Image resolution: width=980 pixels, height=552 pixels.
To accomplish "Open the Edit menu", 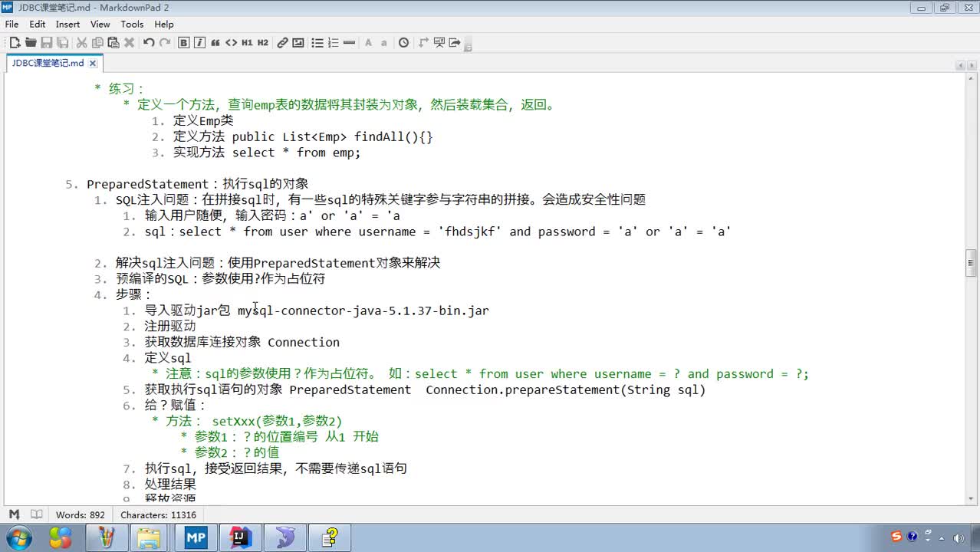I will 38,25.
